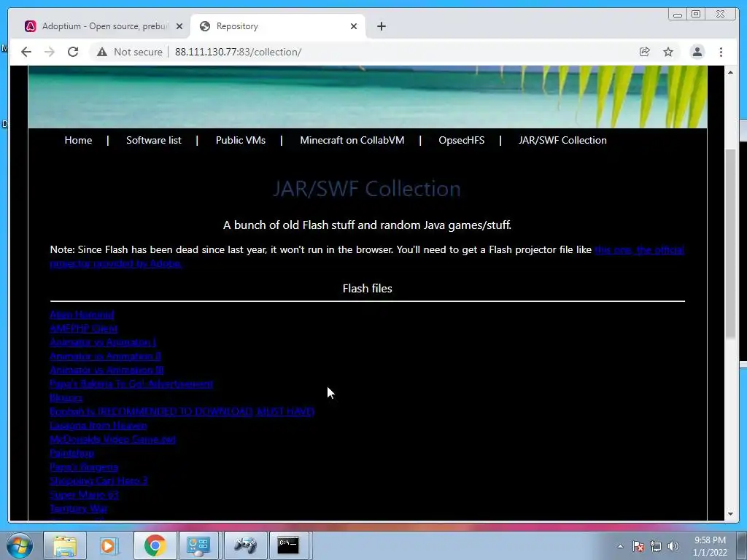Click the JAR/SWF Collection page heading
The image size is (747, 560).
pyautogui.click(x=367, y=189)
